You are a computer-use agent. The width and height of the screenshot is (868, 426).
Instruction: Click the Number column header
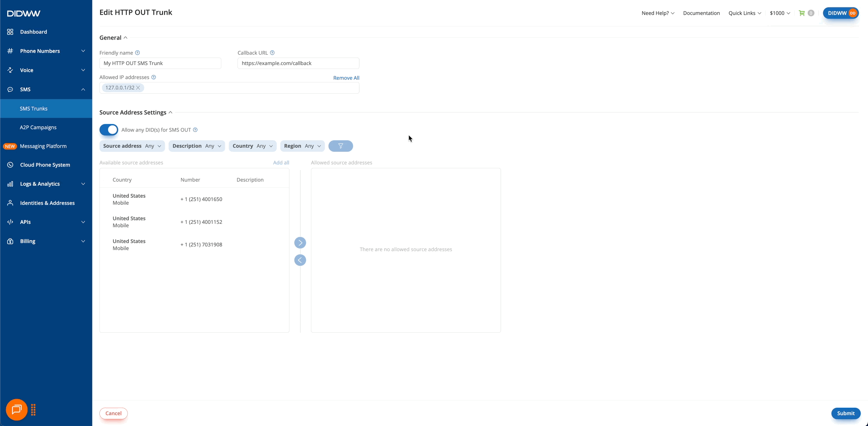click(x=190, y=180)
